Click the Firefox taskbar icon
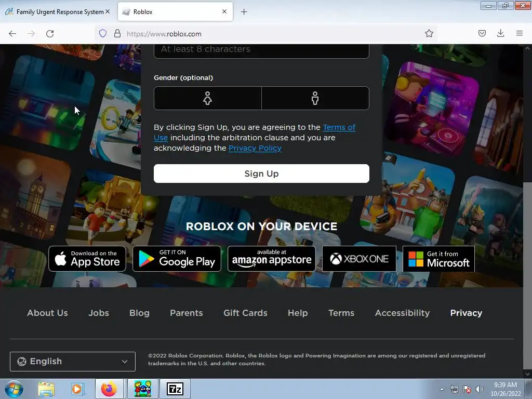532x399 pixels. 109,389
